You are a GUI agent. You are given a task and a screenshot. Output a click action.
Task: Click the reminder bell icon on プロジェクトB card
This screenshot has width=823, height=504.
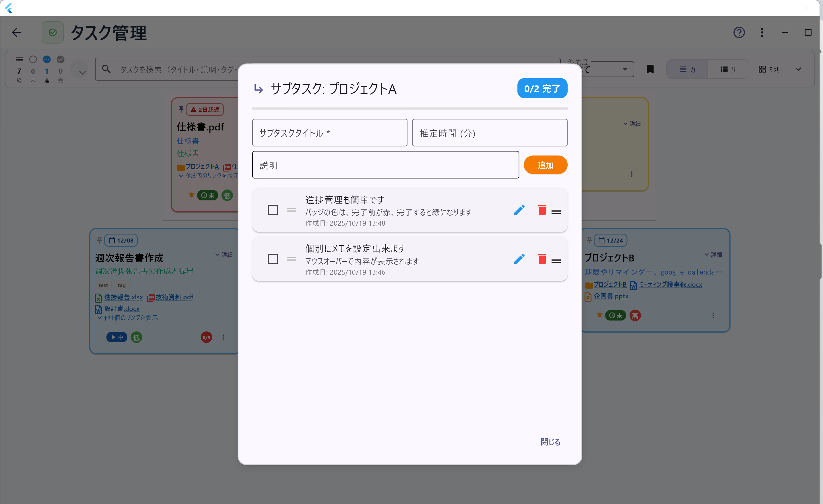[599, 315]
